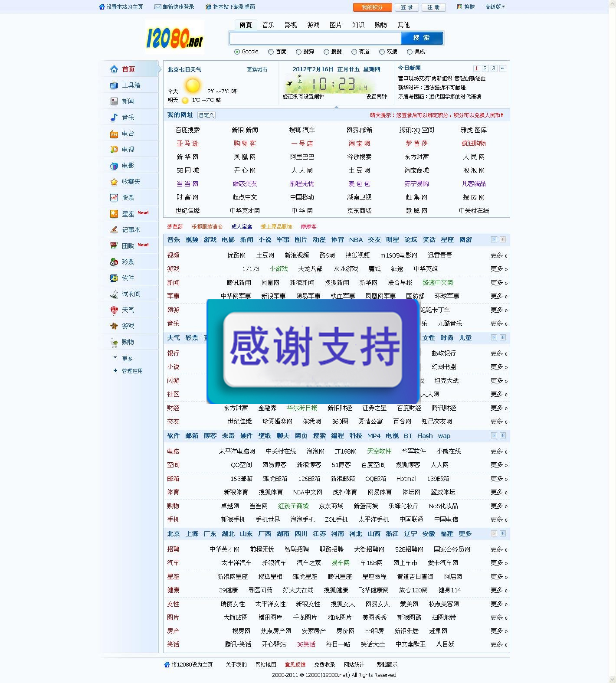The image size is (616, 683).
Task: Show news page 2 in 今日新闻
Action: pos(485,69)
